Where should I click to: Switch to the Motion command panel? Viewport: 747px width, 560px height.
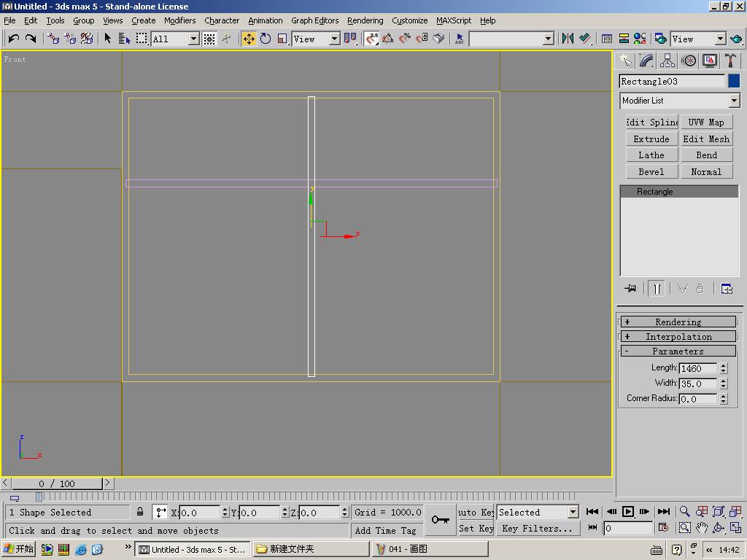point(689,61)
